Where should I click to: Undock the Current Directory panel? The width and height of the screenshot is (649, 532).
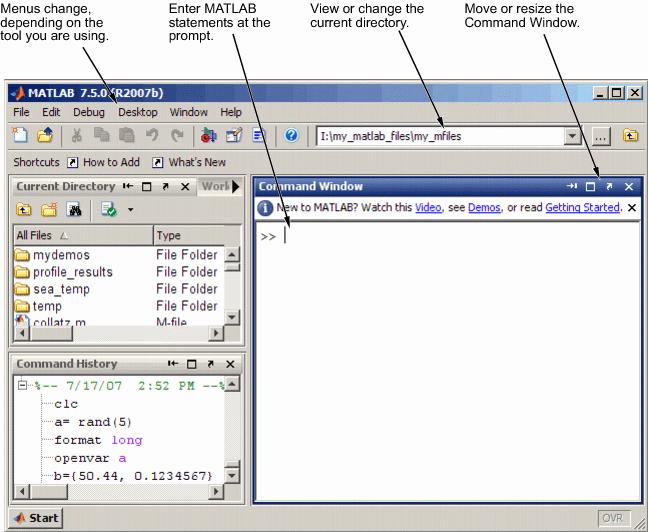[166, 187]
